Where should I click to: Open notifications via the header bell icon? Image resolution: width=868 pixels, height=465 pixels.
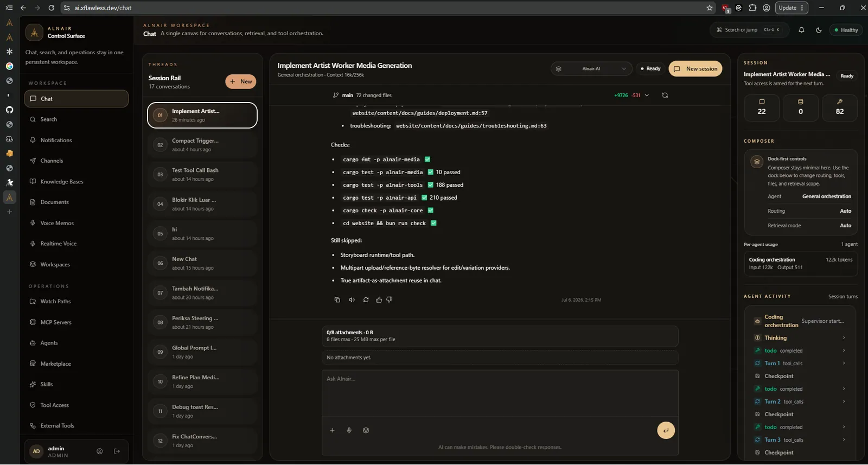801,30
